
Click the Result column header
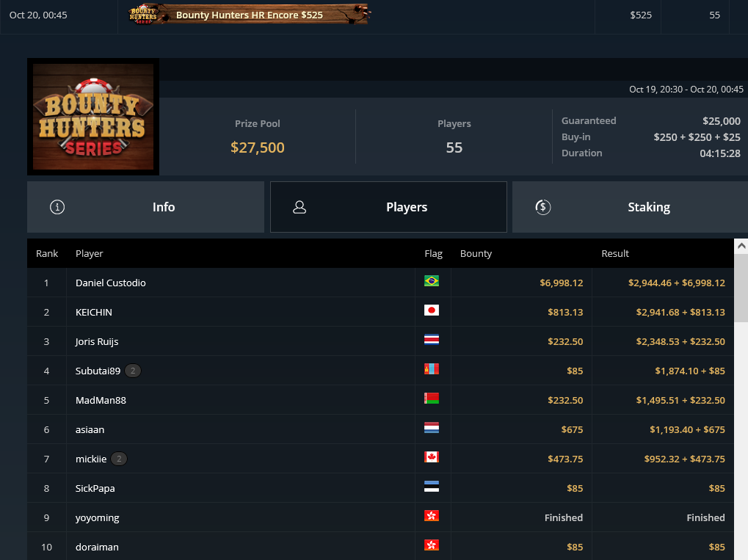coord(615,254)
